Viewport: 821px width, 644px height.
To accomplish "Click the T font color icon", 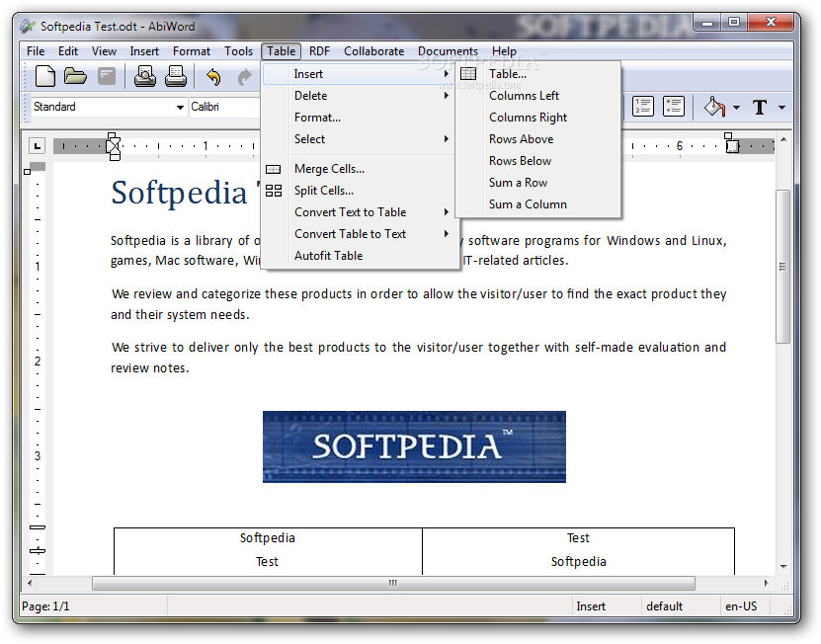I will click(x=760, y=108).
